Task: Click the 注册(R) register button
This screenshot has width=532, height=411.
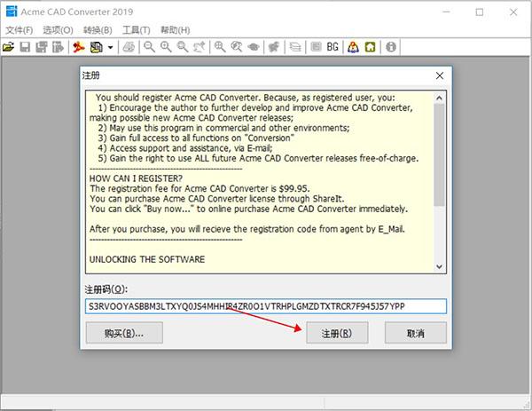Action: 337,333
